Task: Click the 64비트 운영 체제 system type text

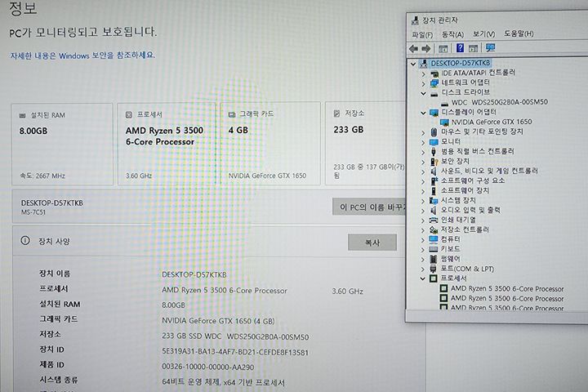Action: (223, 382)
